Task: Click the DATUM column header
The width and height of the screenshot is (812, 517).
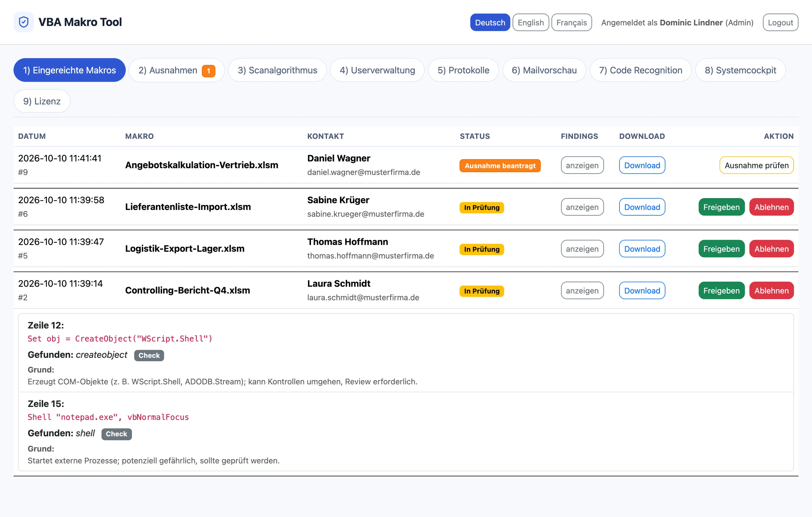Action: coord(32,136)
